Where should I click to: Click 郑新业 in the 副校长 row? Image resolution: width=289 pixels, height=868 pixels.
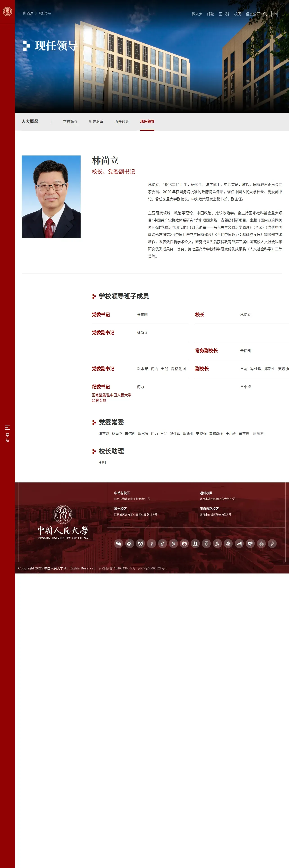point(270,369)
